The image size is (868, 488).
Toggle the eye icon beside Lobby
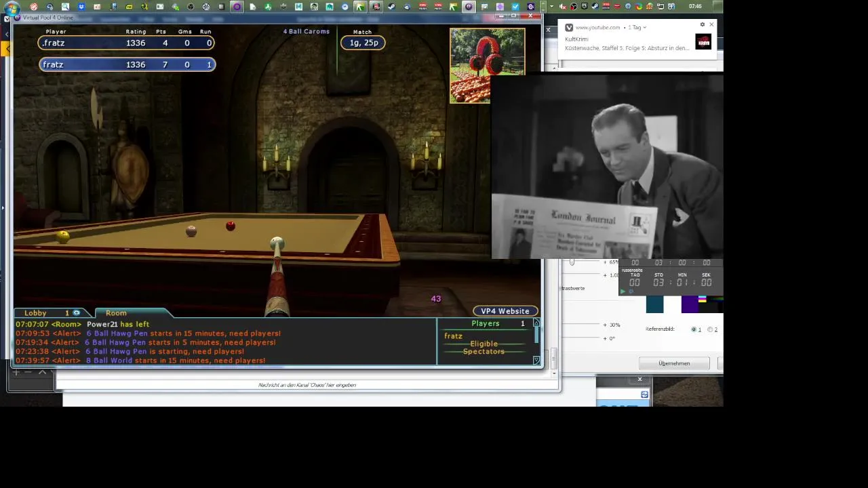77,313
